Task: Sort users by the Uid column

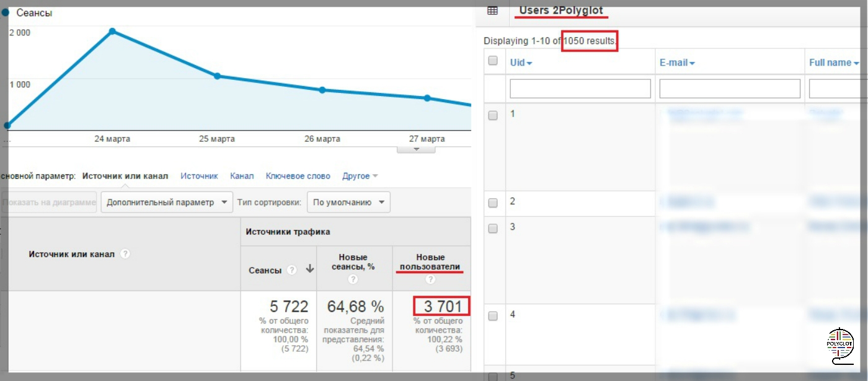Action: point(521,63)
